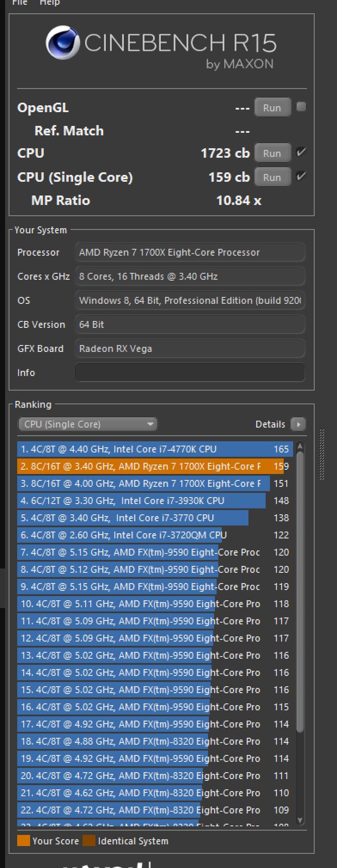Select ranking row 14 FX-9590 at 5.02 GHz
337x868 pixels.
(x=155, y=672)
